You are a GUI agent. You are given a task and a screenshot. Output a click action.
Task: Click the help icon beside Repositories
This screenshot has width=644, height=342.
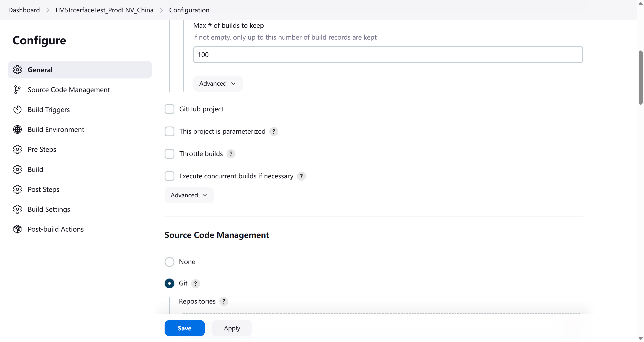[x=224, y=301]
